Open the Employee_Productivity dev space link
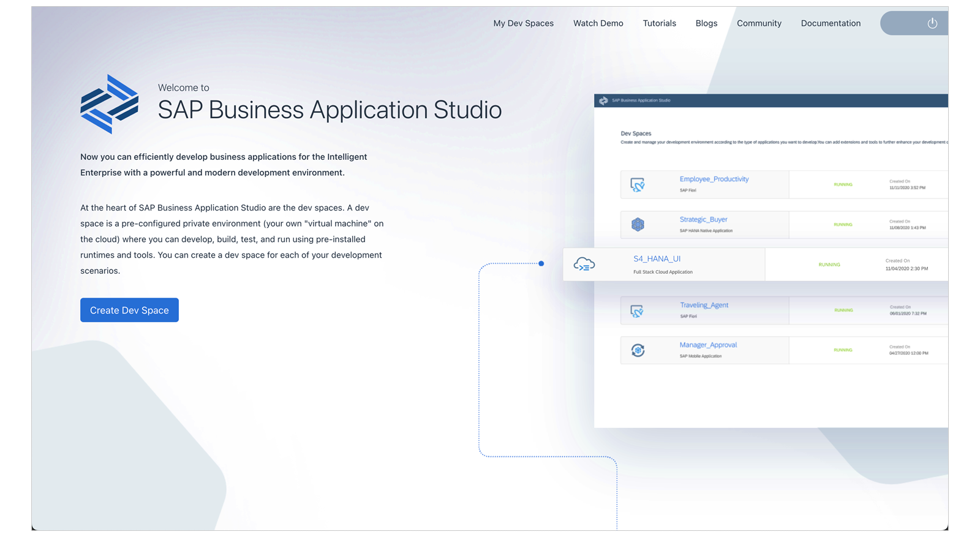The width and height of the screenshot is (980, 537). [714, 179]
